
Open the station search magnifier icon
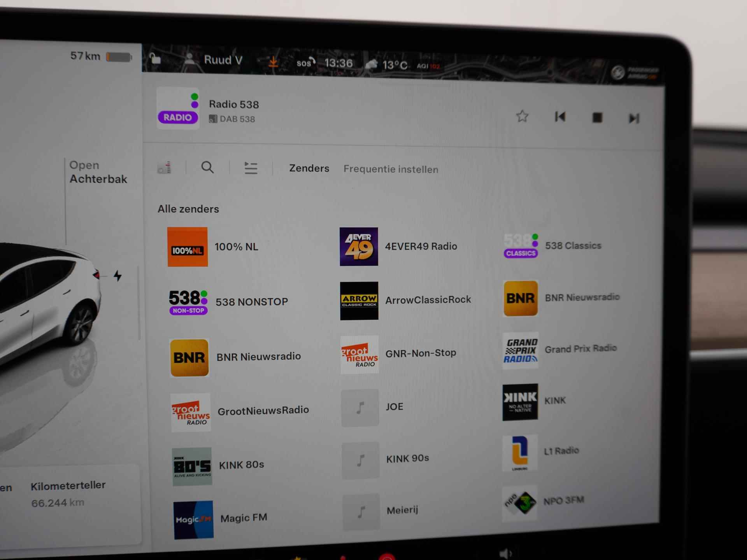pos(207,168)
